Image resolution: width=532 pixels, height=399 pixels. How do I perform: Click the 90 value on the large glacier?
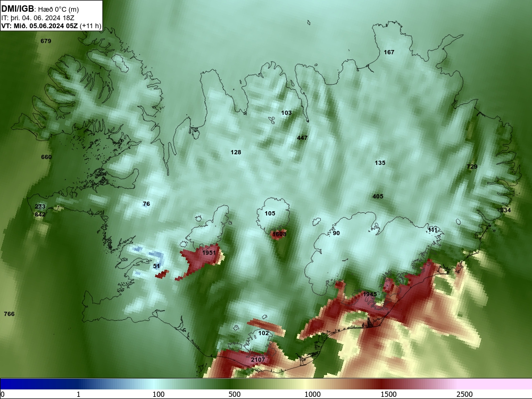336,233
